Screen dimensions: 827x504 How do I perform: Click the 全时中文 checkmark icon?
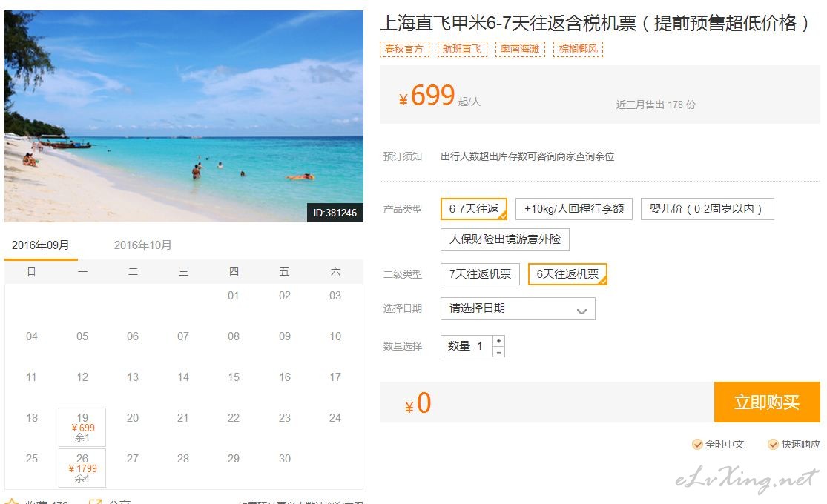coord(697,445)
